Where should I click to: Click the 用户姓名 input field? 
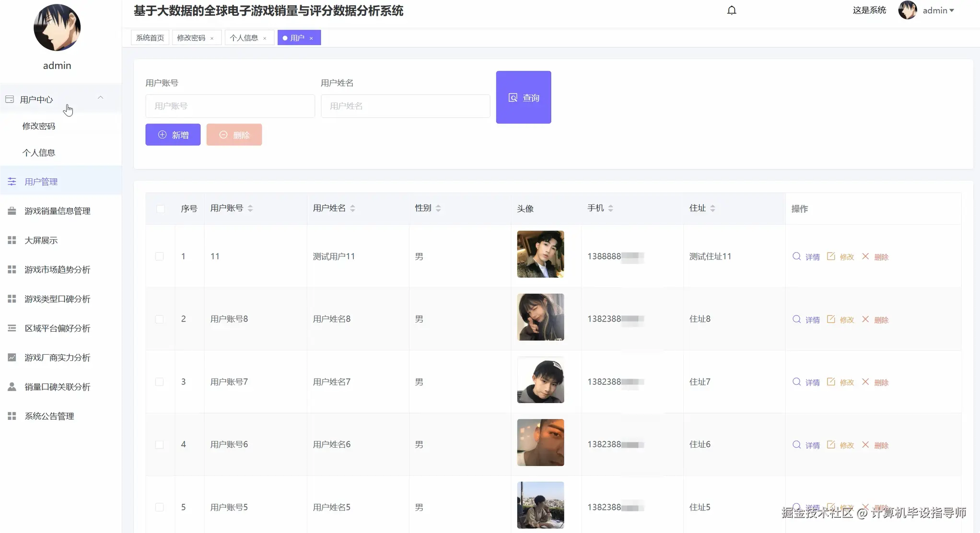(405, 106)
